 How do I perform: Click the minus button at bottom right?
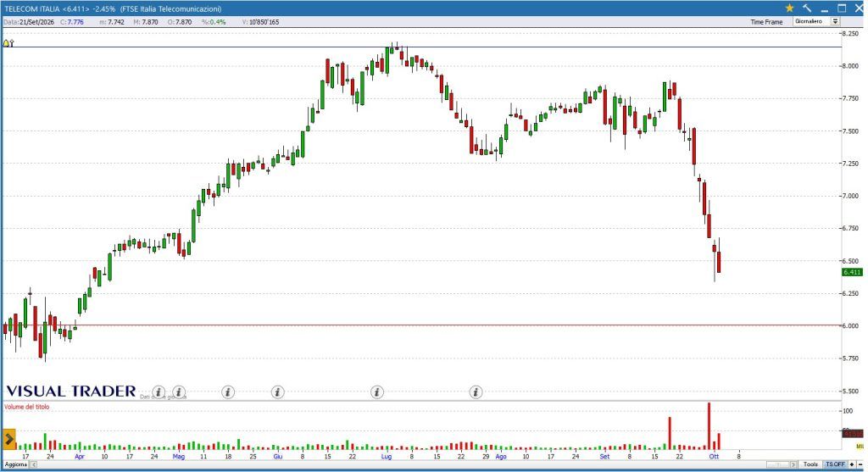[x=860, y=464]
